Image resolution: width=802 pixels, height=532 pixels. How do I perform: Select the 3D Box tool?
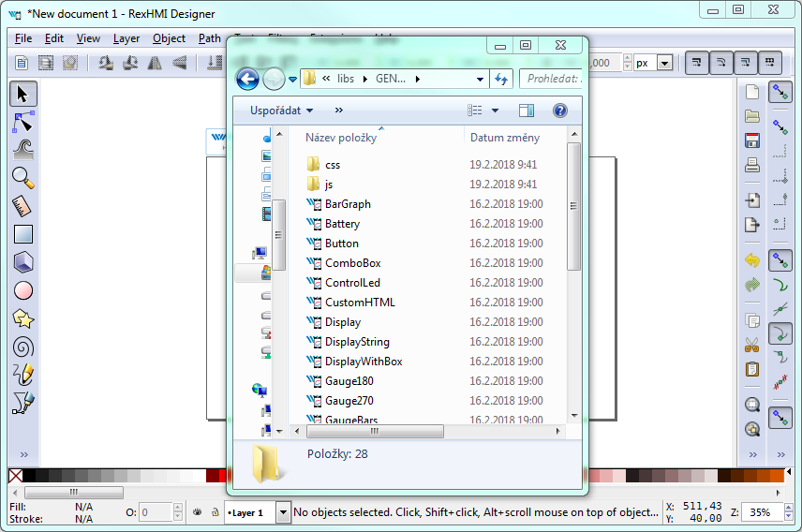coord(23,262)
